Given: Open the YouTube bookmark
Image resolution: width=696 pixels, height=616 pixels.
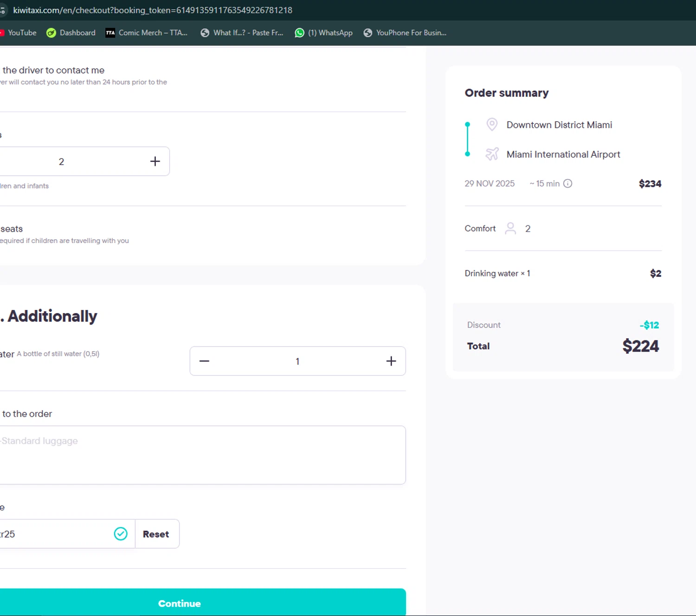Looking at the screenshot, I should click(x=19, y=32).
